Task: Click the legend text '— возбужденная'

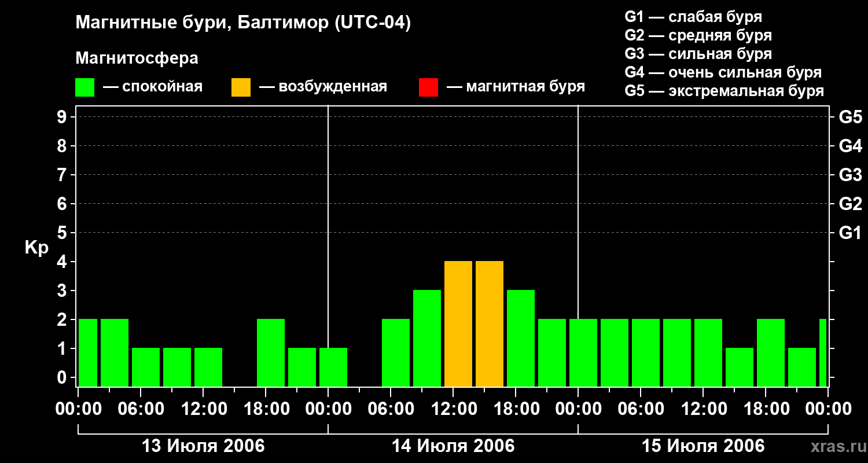Action: click(x=323, y=87)
